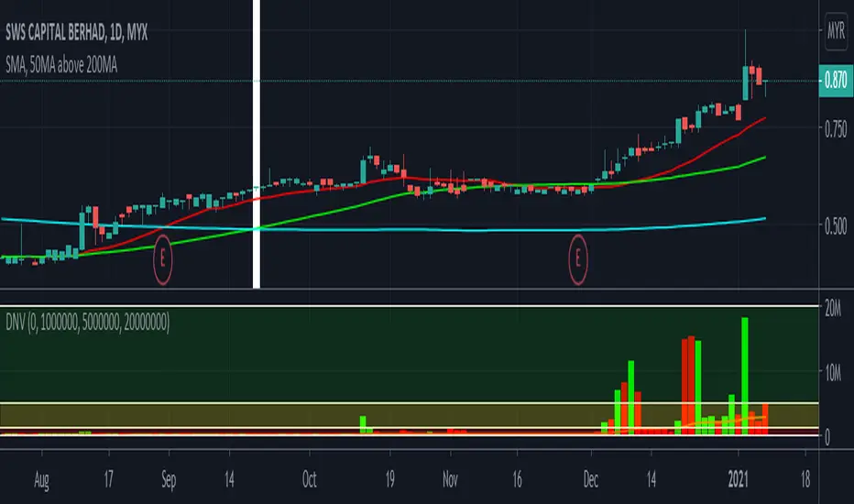Click the 0.500 price axis label
Viewport: 854px width, 504px height.
point(836,225)
